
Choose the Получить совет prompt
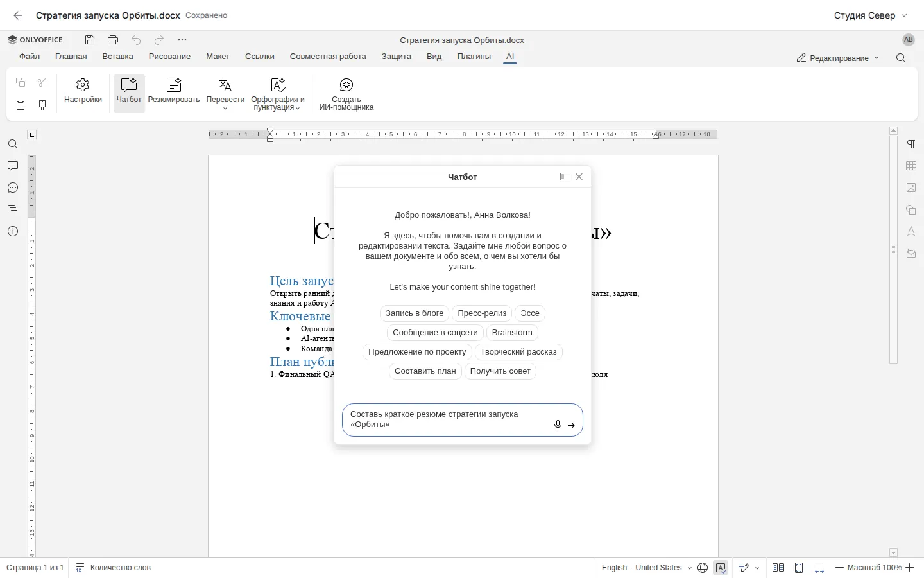[501, 371]
